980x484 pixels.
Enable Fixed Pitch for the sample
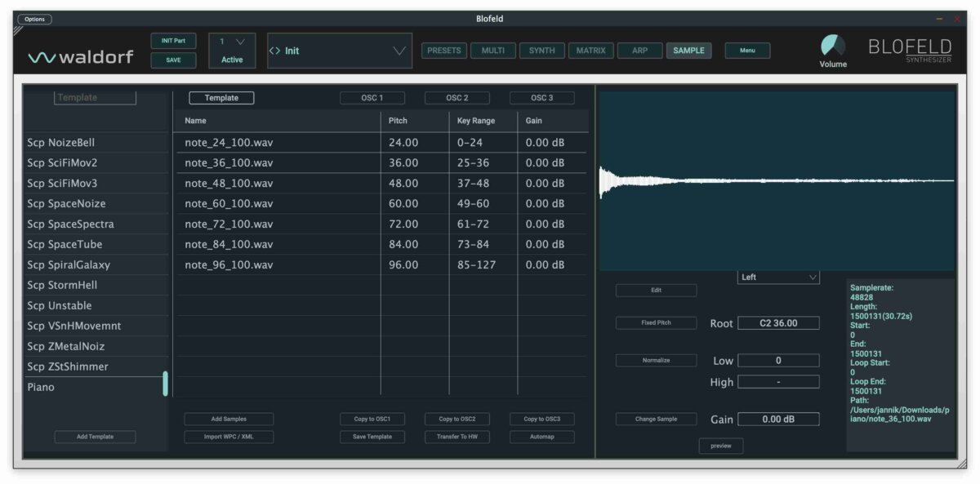657,322
